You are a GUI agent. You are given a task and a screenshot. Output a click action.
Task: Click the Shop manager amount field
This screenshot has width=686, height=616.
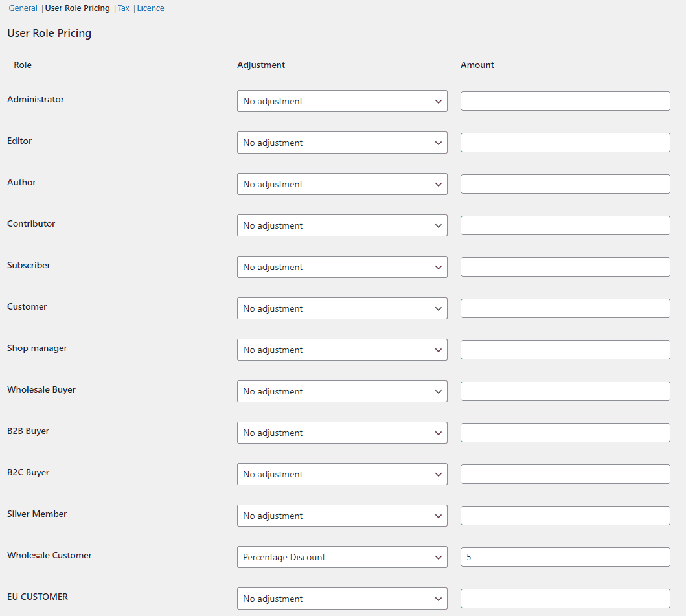pos(566,350)
